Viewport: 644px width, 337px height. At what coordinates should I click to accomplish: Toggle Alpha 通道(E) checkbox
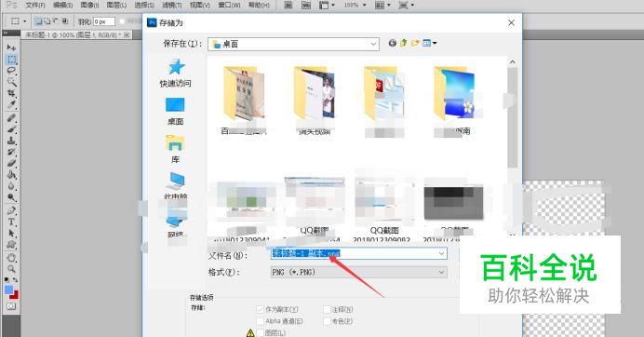coord(260,321)
